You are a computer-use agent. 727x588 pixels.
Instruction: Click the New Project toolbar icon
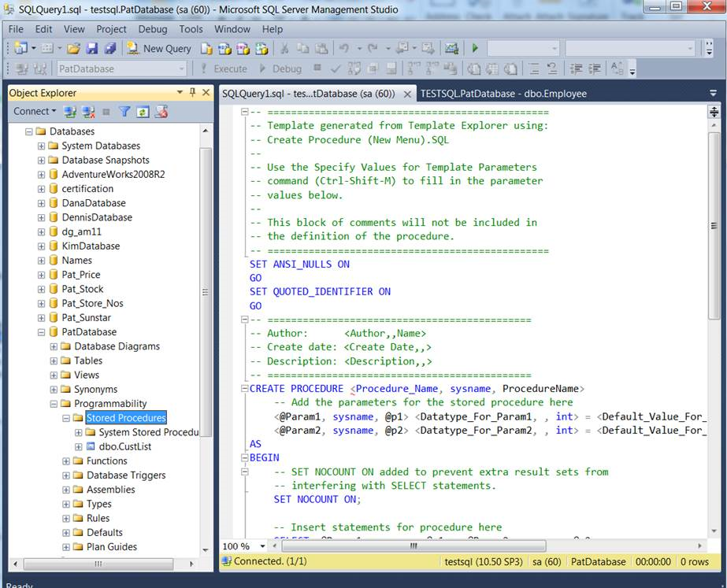click(20, 48)
